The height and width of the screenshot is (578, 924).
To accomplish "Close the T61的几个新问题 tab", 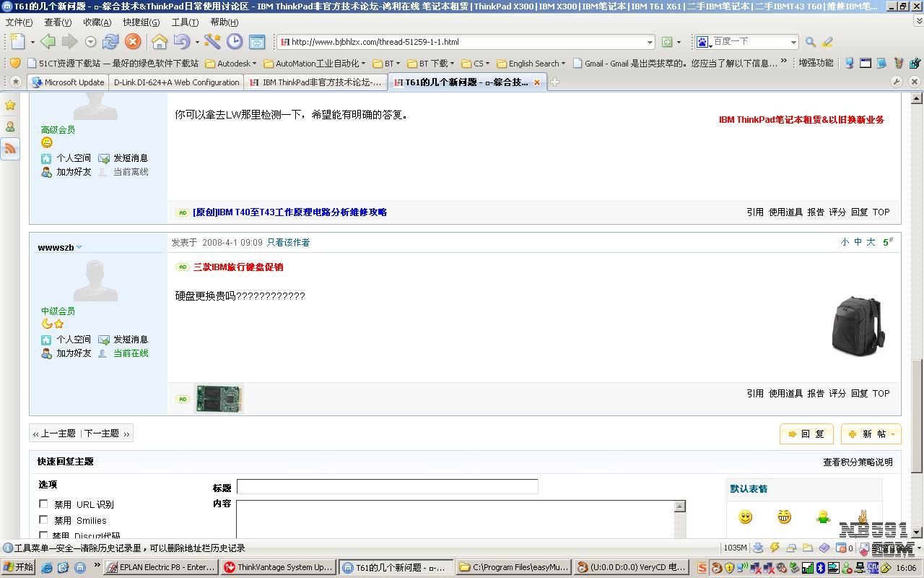I will (536, 82).
